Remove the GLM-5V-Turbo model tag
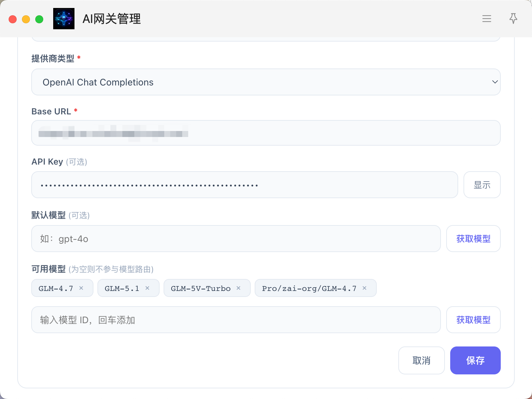Viewport: 532px width, 399px height. [x=238, y=288]
